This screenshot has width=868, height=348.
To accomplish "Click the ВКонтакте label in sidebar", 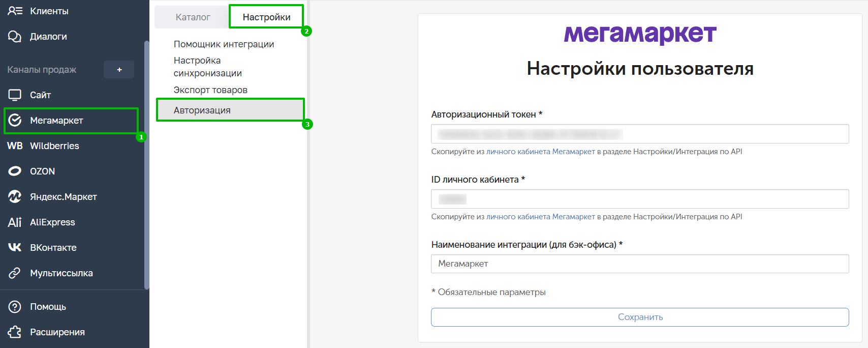I will pyautogui.click(x=53, y=248).
